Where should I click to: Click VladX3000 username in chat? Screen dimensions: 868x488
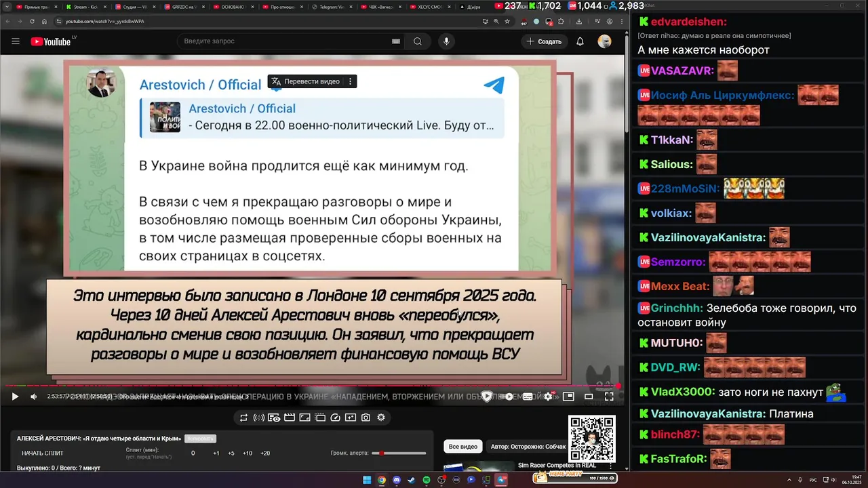click(x=683, y=392)
